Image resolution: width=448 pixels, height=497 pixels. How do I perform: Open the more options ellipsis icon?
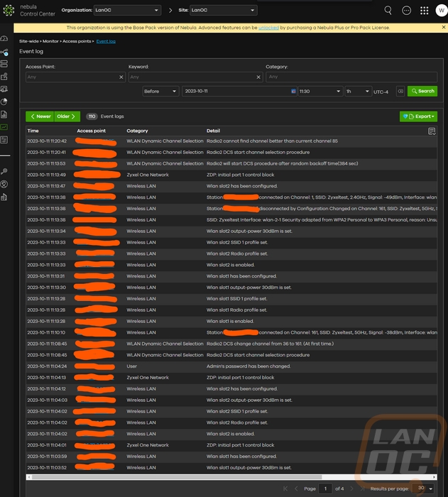[x=406, y=11]
